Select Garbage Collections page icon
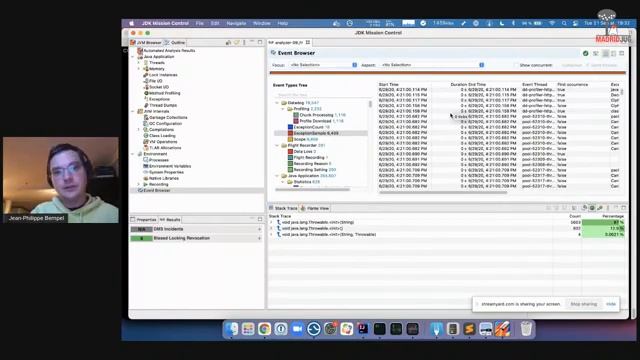 pyautogui.click(x=146, y=118)
